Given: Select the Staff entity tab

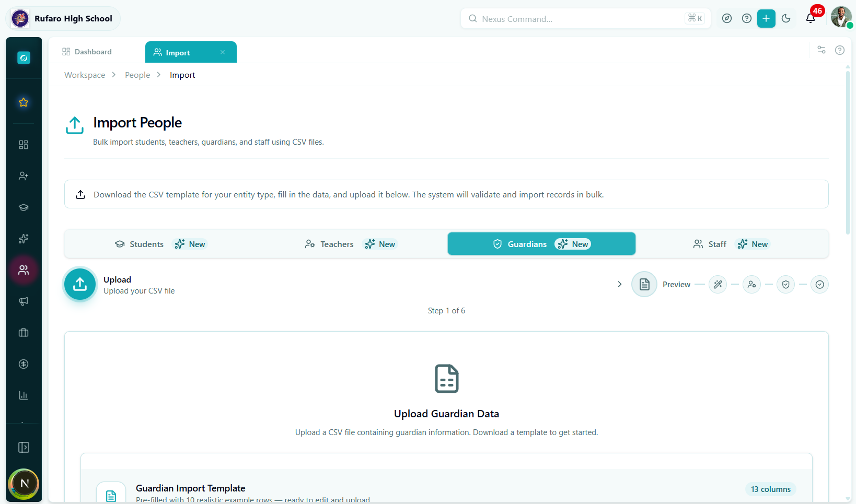Looking at the screenshot, I should [732, 244].
